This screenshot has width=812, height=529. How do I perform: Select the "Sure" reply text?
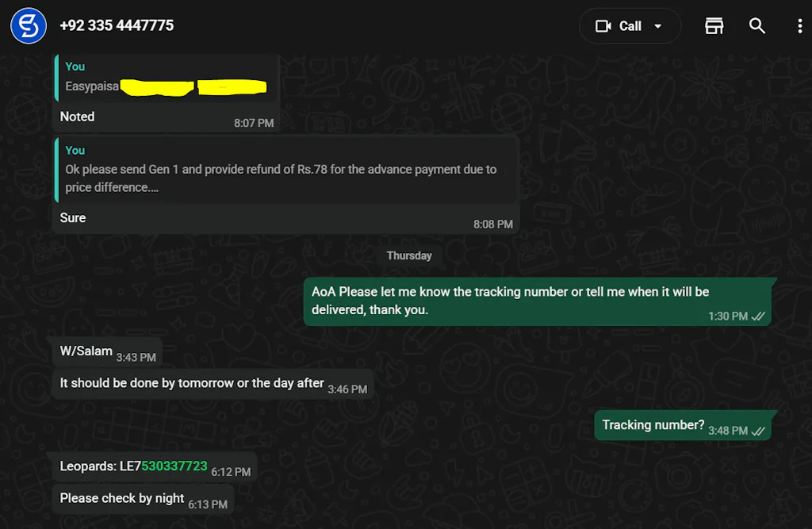[73, 218]
